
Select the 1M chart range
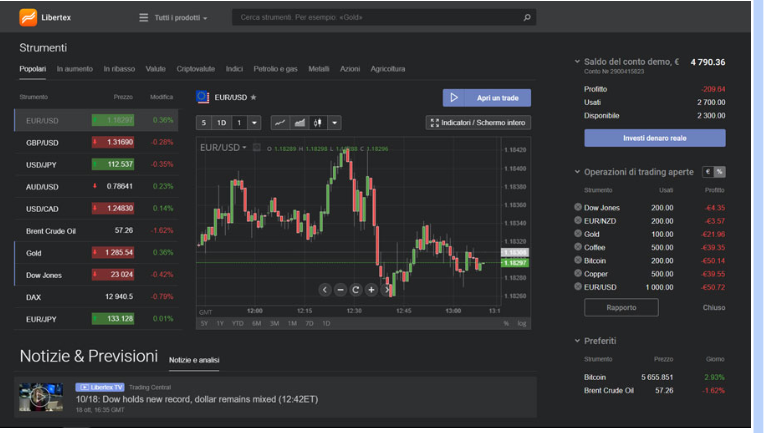click(292, 323)
